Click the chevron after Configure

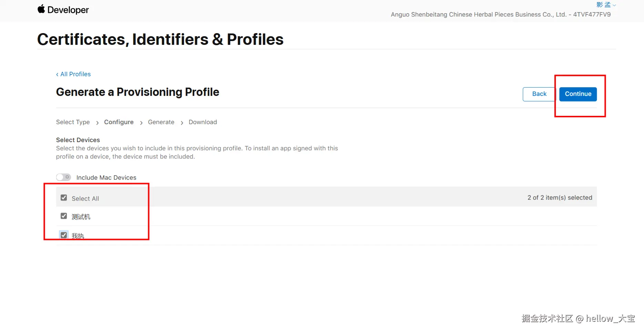(x=141, y=123)
